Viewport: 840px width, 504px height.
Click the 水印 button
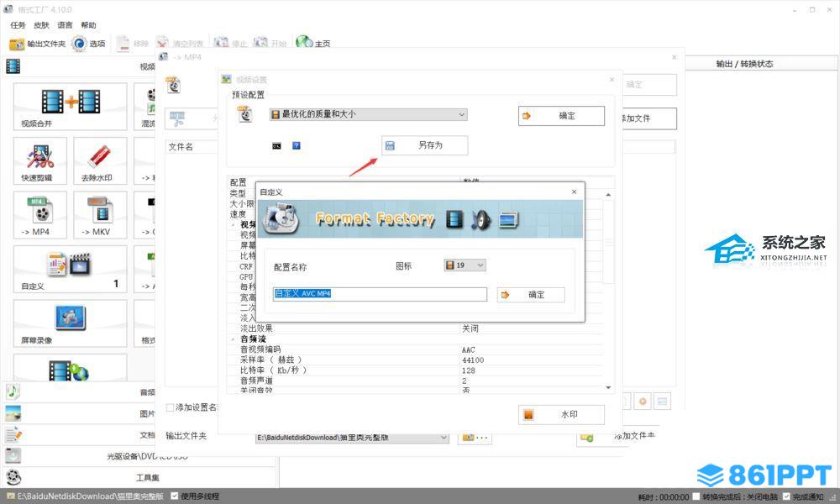click(561, 415)
